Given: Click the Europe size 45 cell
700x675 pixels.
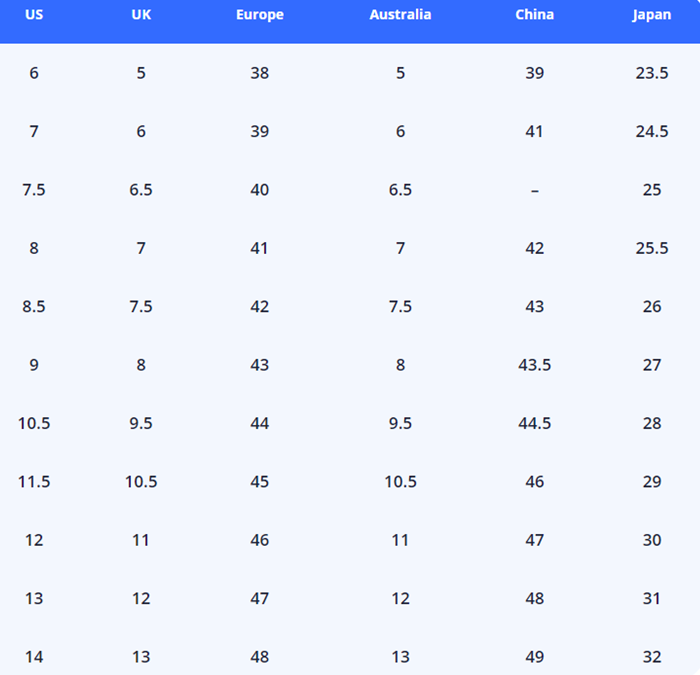Looking at the screenshot, I should [260, 482].
